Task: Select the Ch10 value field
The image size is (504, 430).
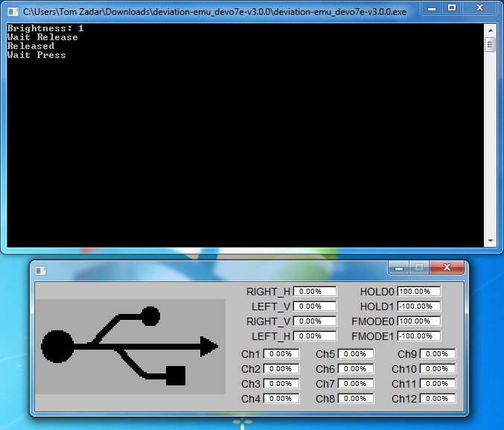Action: [x=438, y=369]
